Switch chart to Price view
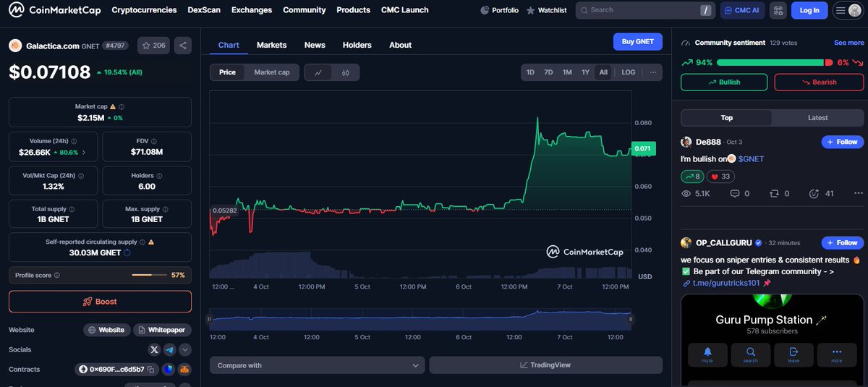This screenshot has width=868, height=387. [x=228, y=72]
